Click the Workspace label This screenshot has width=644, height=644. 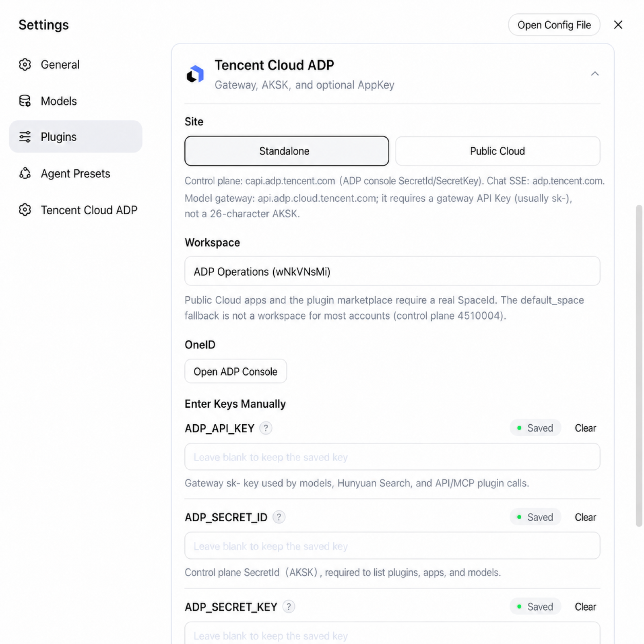coord(212,243)
